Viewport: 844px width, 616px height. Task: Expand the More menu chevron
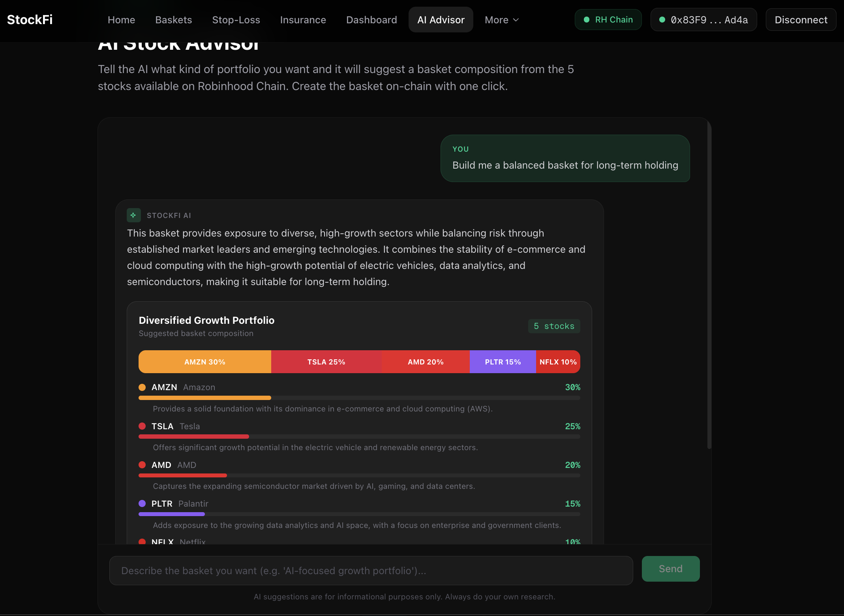[x=516, y=20]
